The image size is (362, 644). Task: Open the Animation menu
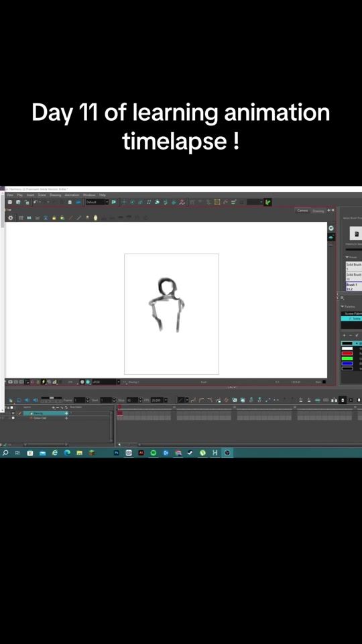[72, 195]
